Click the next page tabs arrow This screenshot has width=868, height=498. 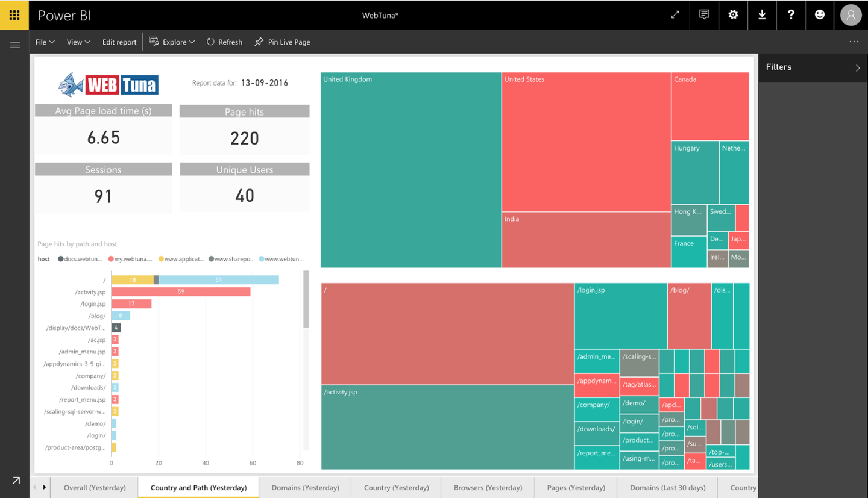pos(44,487)
